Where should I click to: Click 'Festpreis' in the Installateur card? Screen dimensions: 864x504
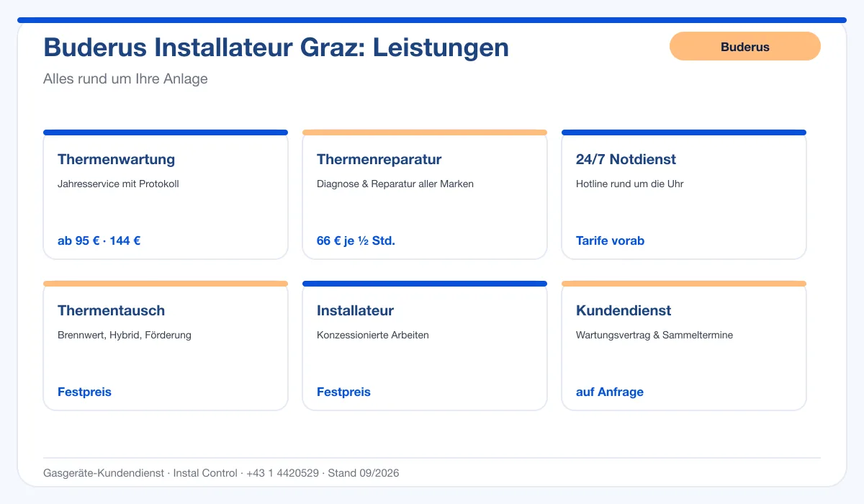(x=343, y=392)
